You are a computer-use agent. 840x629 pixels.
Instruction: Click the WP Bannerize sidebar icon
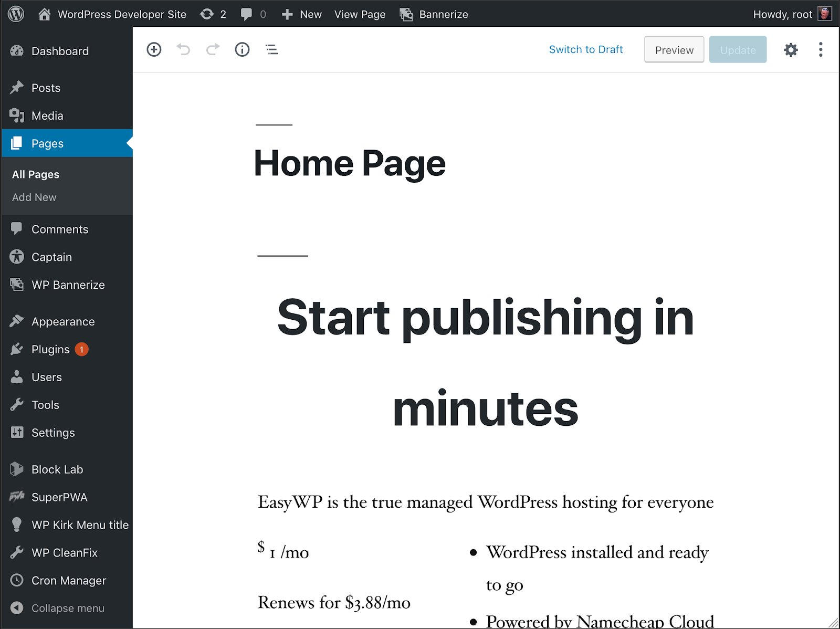click(17, 285)
